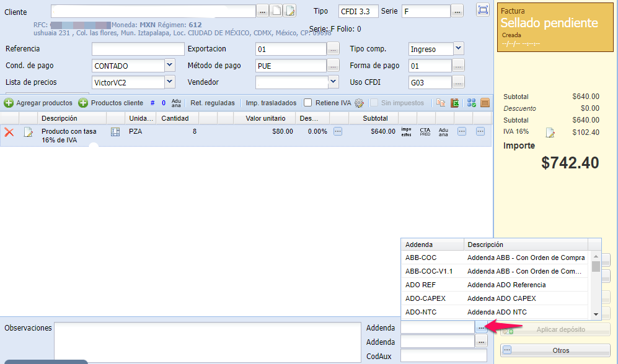
Task: Delete product row with red X
Action: 9,132
